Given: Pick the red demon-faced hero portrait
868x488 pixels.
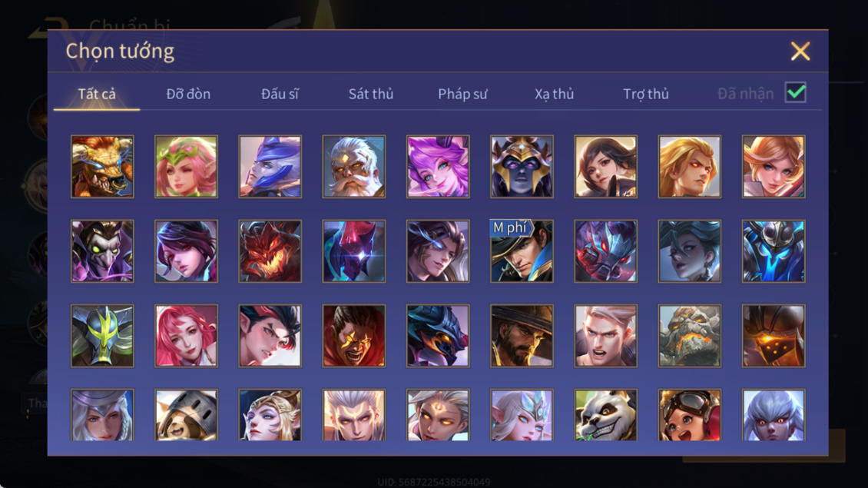Looking at the screenshot, I should [x=270, y=251].
